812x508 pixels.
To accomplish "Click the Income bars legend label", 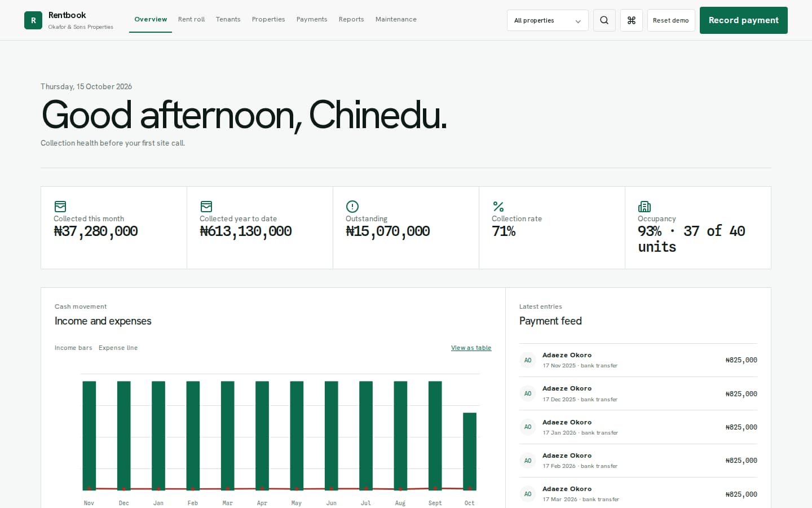I will coord(73,348).
